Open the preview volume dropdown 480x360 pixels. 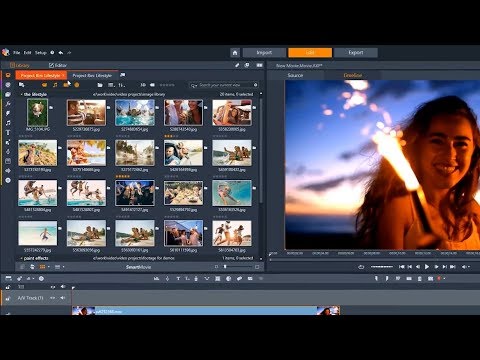point(469,267)
